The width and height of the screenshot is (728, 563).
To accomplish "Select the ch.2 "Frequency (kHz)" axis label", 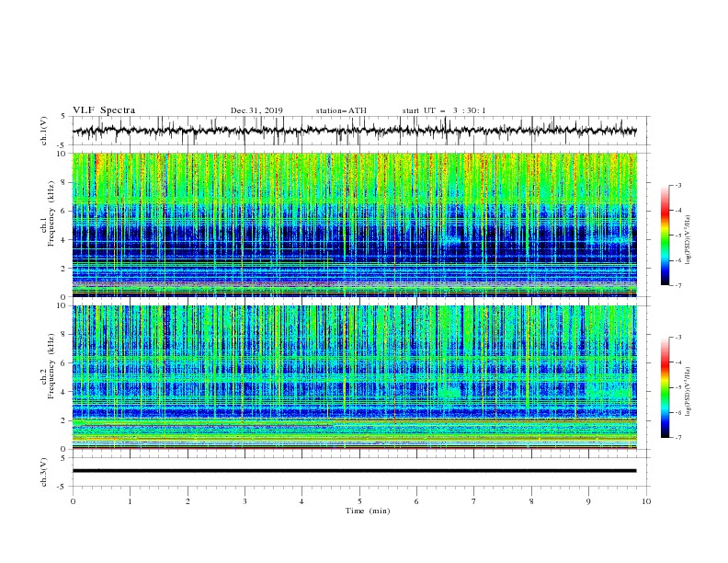I will click(x=51, y=366).
